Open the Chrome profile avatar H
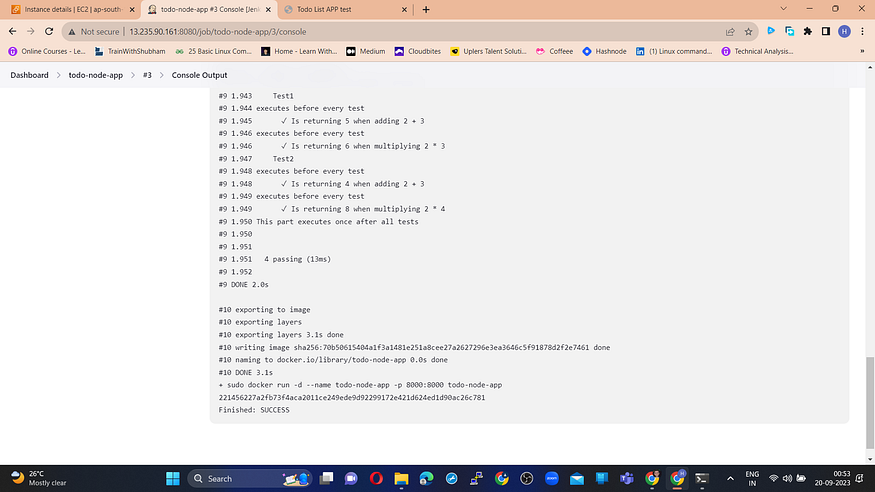 (x=844, y=31)
